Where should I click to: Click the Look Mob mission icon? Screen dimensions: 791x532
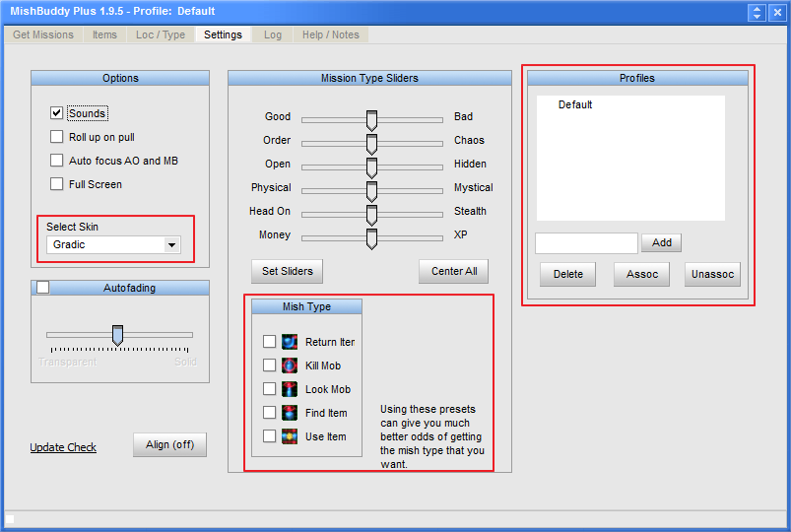pos(289,389)
